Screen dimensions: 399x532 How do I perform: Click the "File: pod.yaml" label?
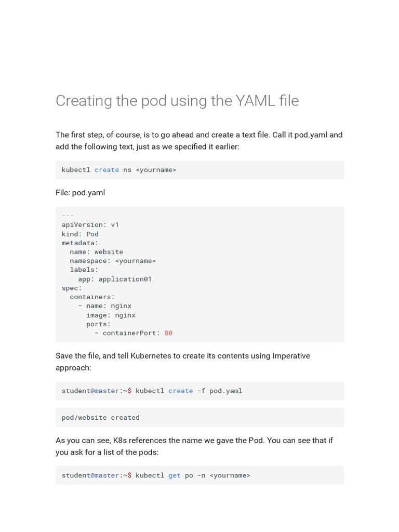click(81, 193)
